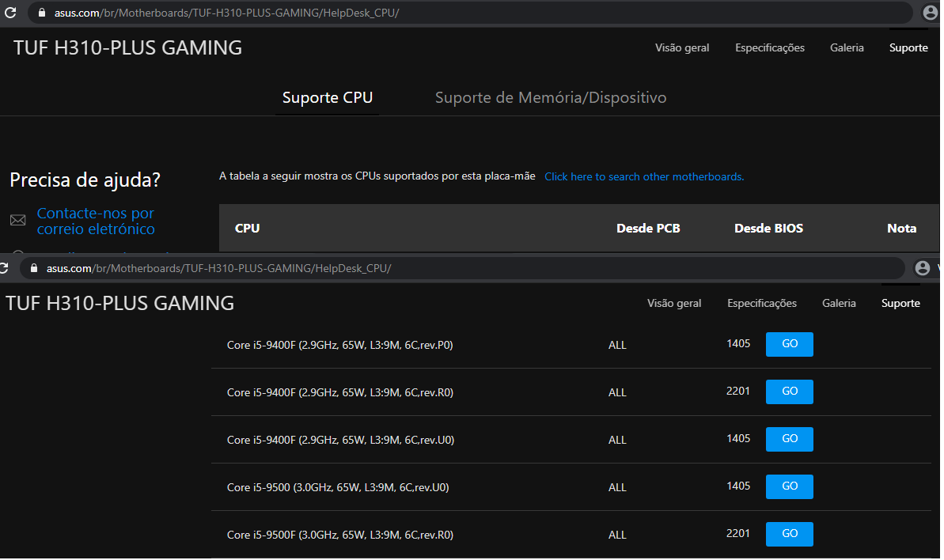The image size is (944, 560).
Task: Click the padlock icon in the upper address bar
Action: [x=41, y=13]
